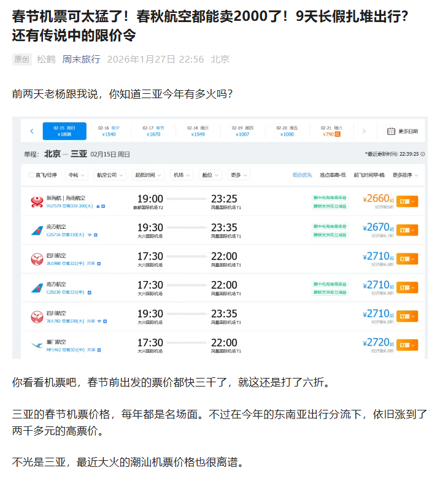
Task: Click the info icon beside 最近更新时间
Action: point(422,154)
